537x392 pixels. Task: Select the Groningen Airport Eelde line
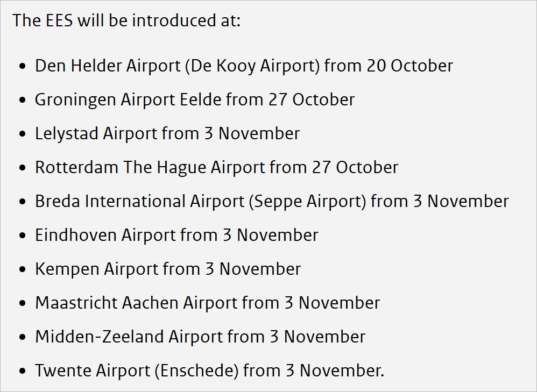pos(195,100)
